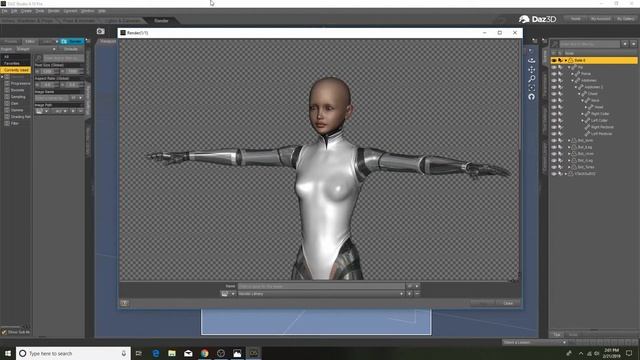Switch to Lights & Cameras activity tab
640x360 pixels.
click(x=121, y=20)
